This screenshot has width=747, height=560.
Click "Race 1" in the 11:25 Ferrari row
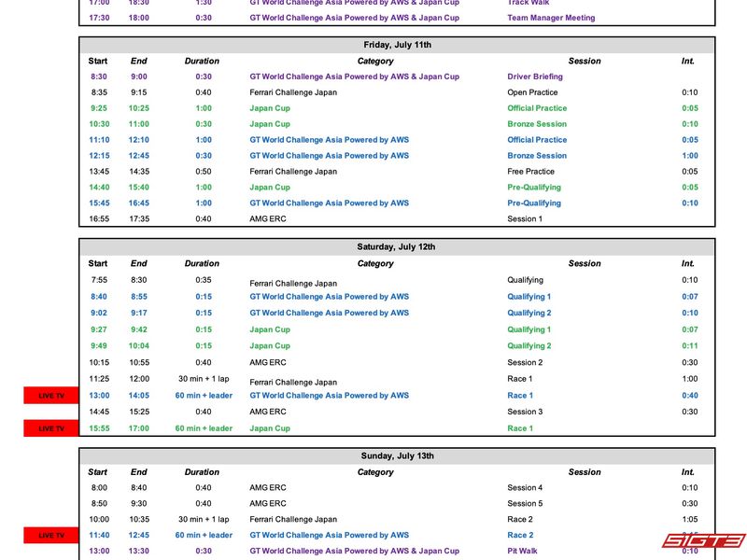[x=520, y=379]
